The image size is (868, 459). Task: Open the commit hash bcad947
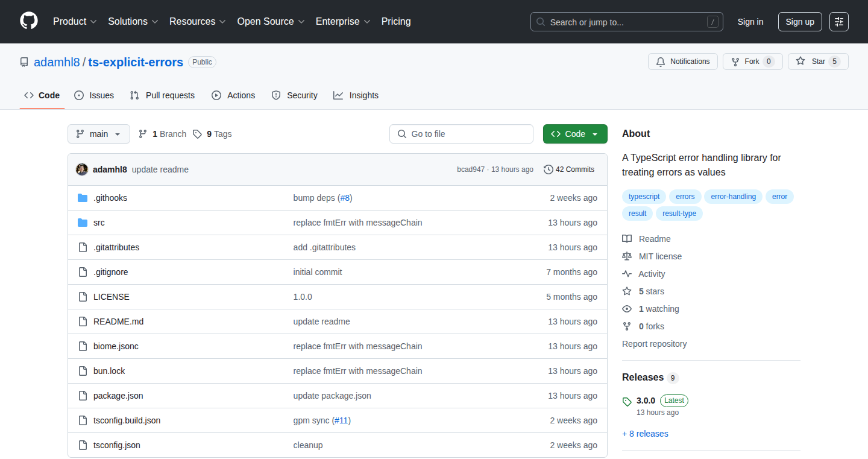coord(471,169)
